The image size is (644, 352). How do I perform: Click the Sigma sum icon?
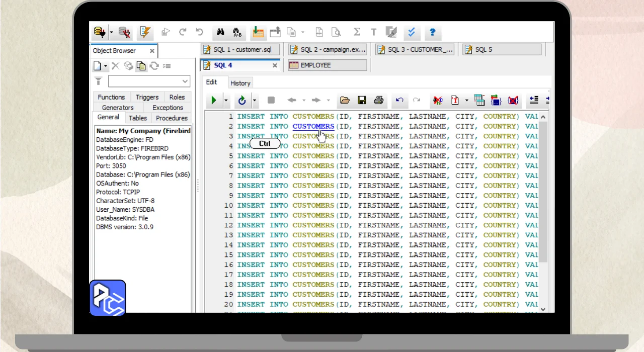tap(357, 32)
